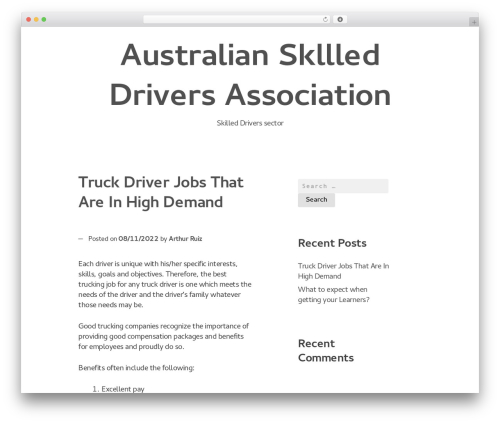This screenshot has height=423, width=500.
Task: Open the Truck Driver Jobs post heading
Action: [161, 192]
